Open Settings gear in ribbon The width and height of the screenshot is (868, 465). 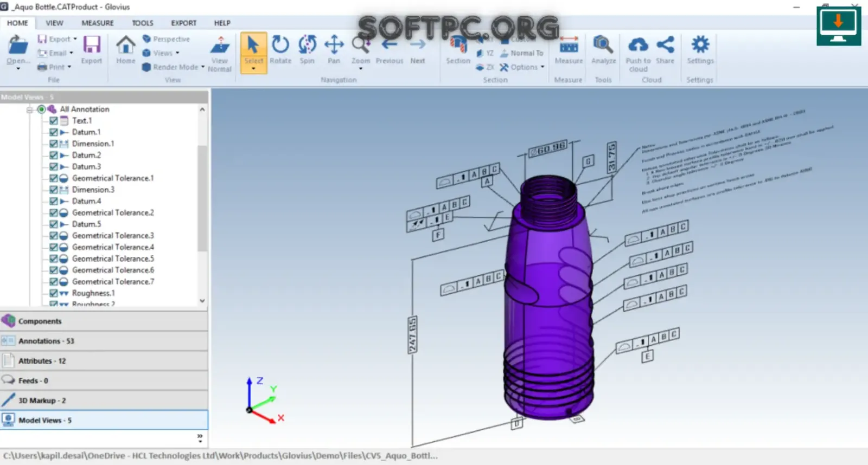coord(700,44)
